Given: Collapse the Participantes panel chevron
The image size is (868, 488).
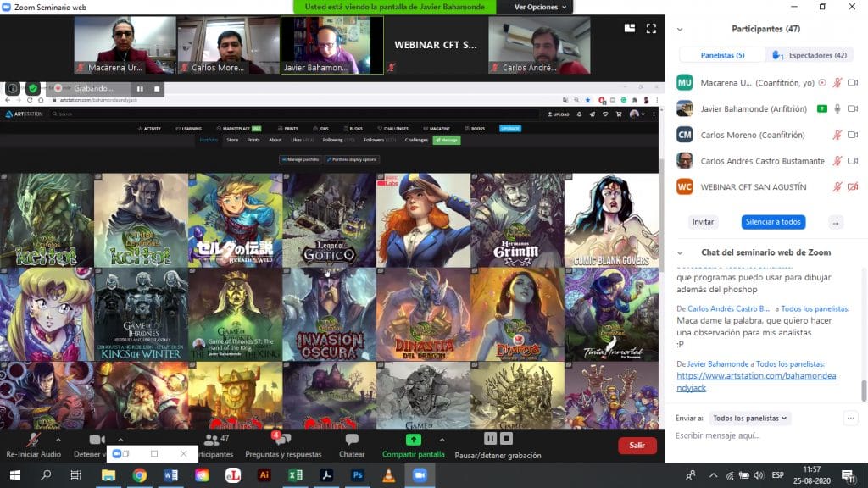Looking at the screenshot, I should tap(680, 30).
